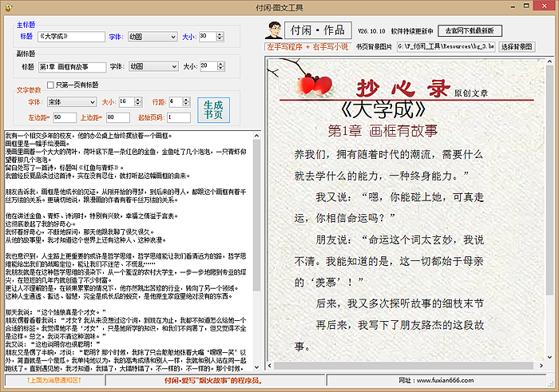The width and height of the screenshot is (559, 392).
Task: Click preview scroll right arrow
Action: tap(541, 366)
